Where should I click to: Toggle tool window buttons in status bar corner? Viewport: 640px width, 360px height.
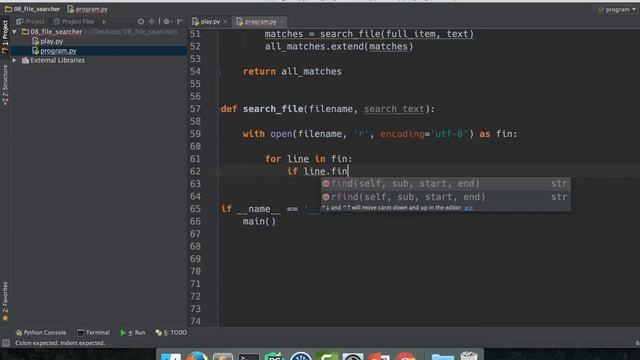(5, 343)
